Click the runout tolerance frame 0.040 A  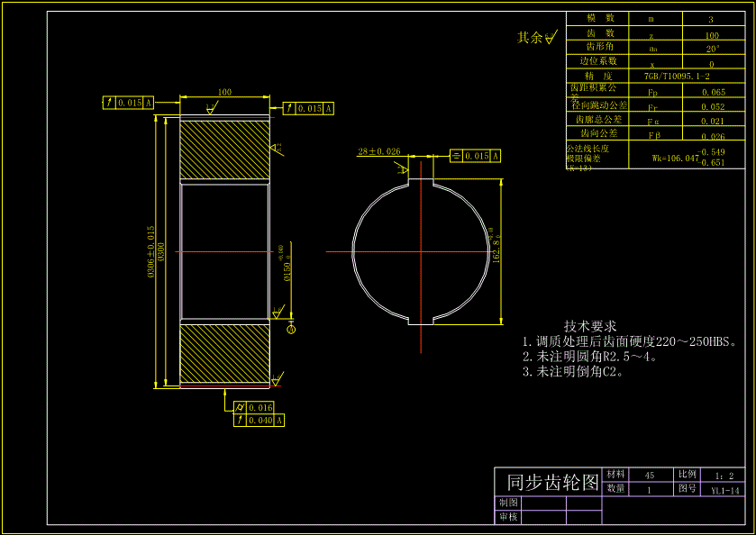click(259, 421)
